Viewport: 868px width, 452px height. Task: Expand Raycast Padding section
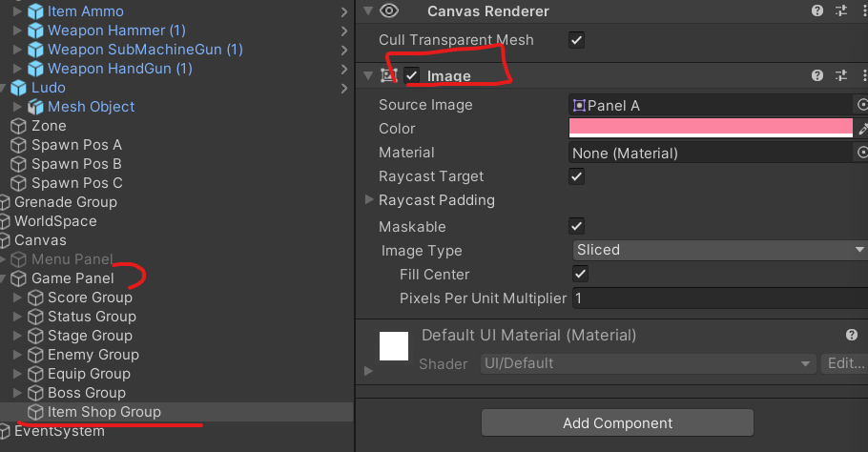(x=369, y=200)
